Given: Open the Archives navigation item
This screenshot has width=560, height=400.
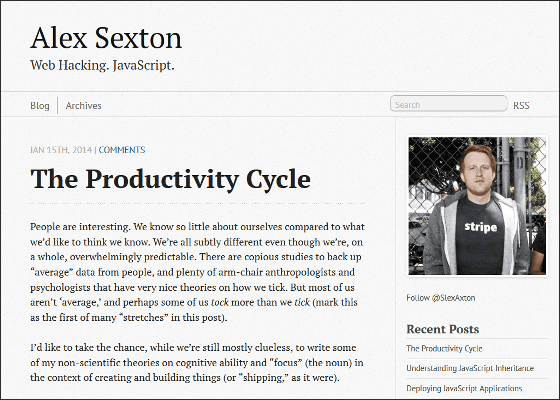Looking at the screenshot, I should (x=84, y=106).
